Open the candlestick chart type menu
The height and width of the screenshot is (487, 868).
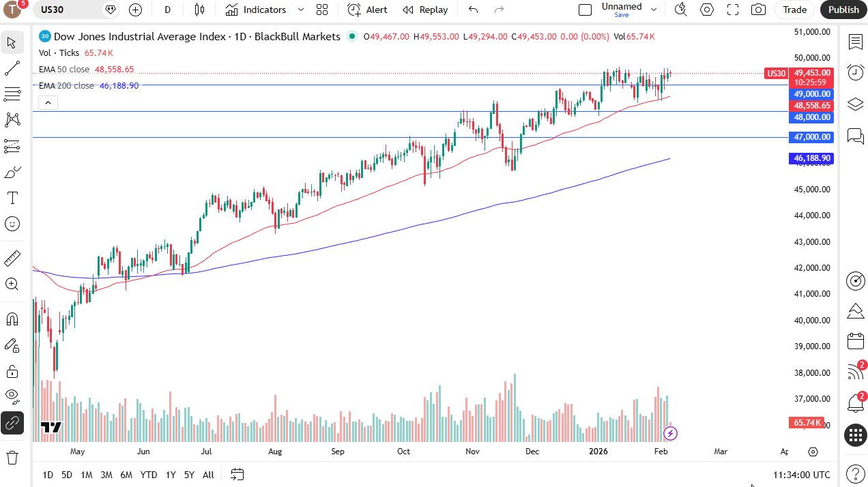[x=199, y=10]
